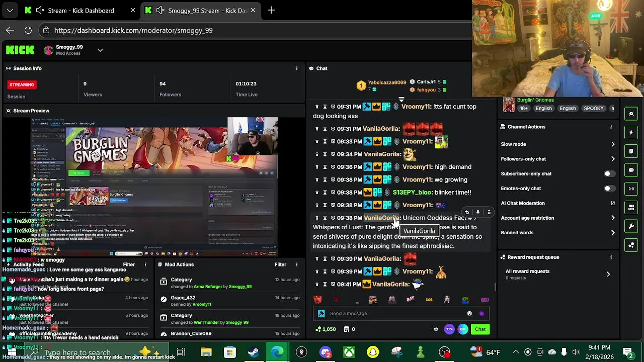Click the browser address bar URL
The width and height of the screenshot is (644, 362).
[133, 30]
